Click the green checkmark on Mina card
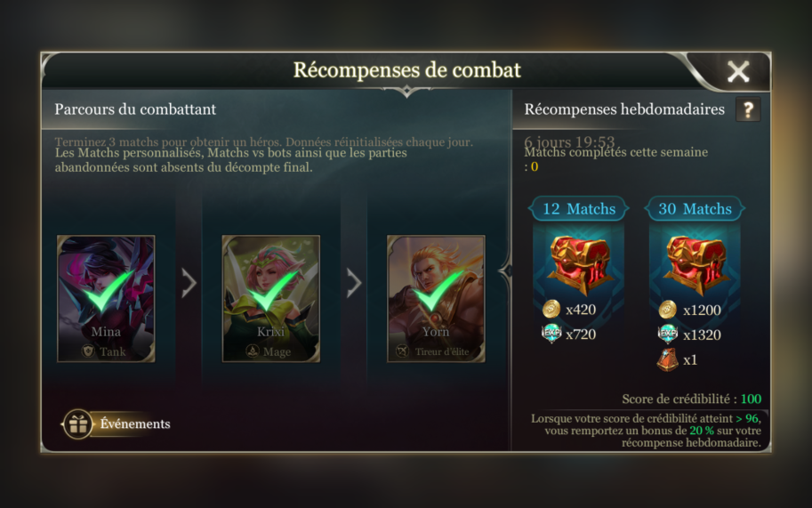812x508 pixels. coord(108,291)
